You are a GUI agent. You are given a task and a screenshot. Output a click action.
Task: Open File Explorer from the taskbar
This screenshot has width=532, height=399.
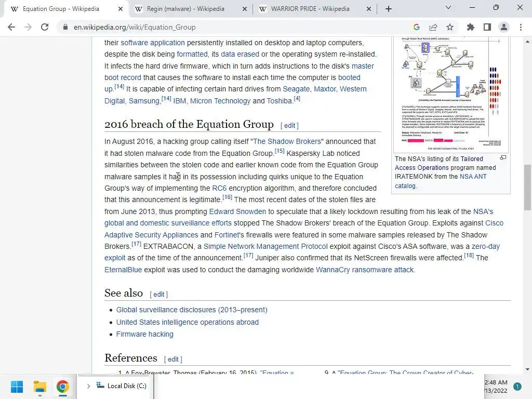pos(39,387)
